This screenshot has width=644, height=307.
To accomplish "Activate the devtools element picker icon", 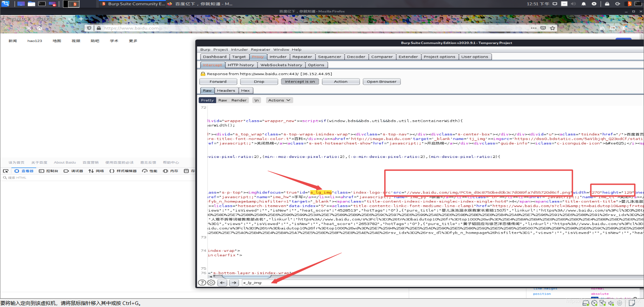I will coord(6,171).
